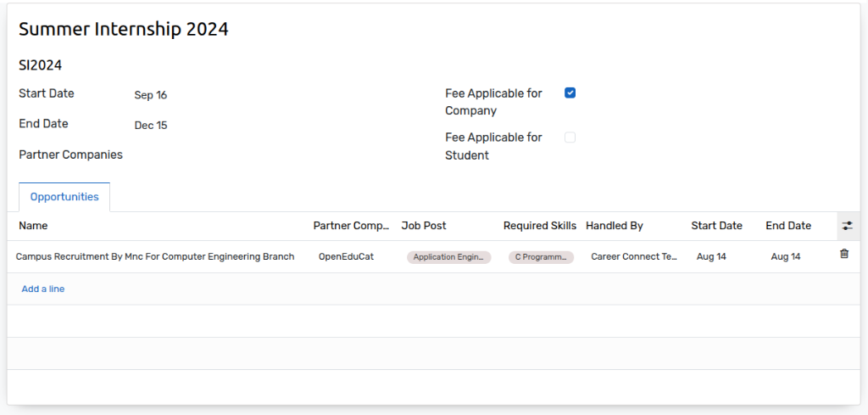Click the row's Start Date Aug 14
The image size is (868, 415).
[711, 256]
